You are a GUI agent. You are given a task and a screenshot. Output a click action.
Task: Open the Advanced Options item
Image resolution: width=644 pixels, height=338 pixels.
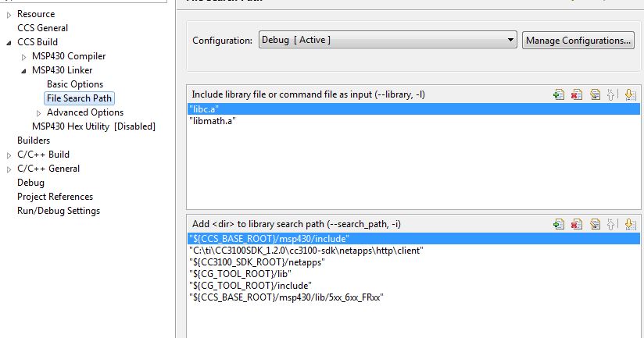coord(85,112)
